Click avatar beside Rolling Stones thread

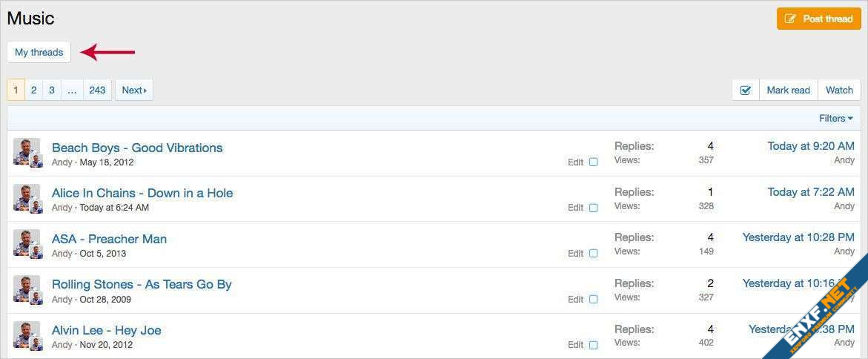27,289
